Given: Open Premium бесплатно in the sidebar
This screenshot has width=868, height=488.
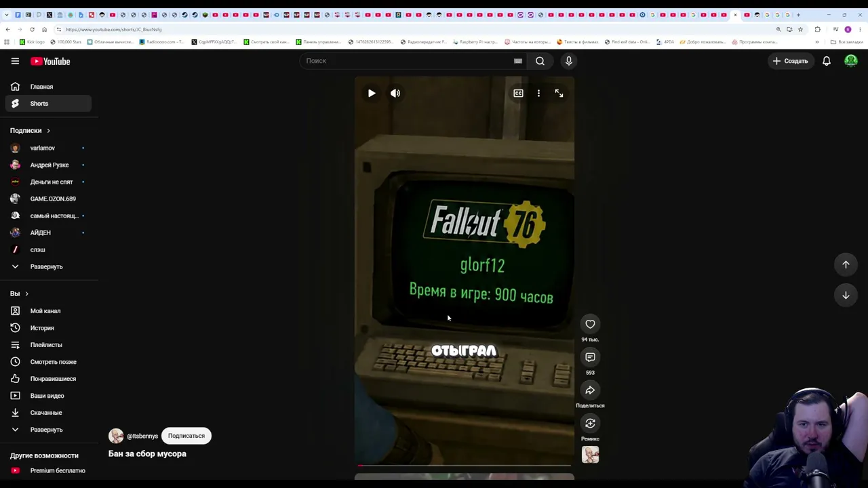Looking at the screenshot, I should (47, 470).
